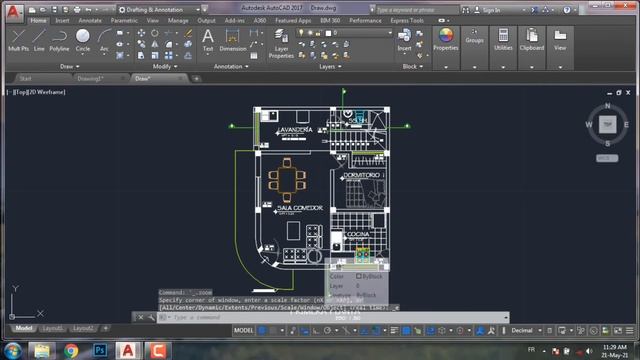Viewport: 640px width, 360px height.
Task: Click the Model layout tab
Action: point(24,328)
